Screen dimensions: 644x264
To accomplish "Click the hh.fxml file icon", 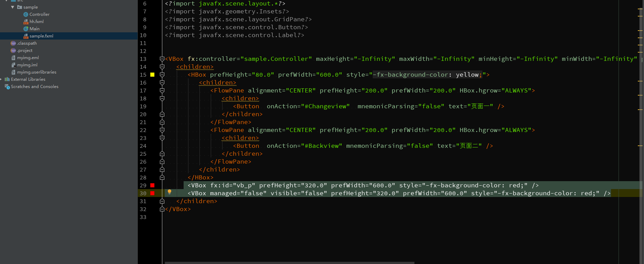I will (26, 22).
